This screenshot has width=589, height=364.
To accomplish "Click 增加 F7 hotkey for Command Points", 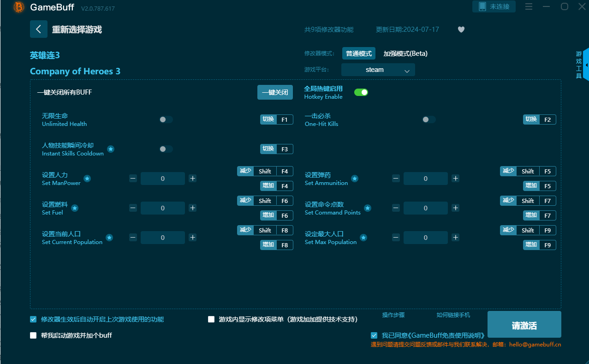I will pos(540,215).
